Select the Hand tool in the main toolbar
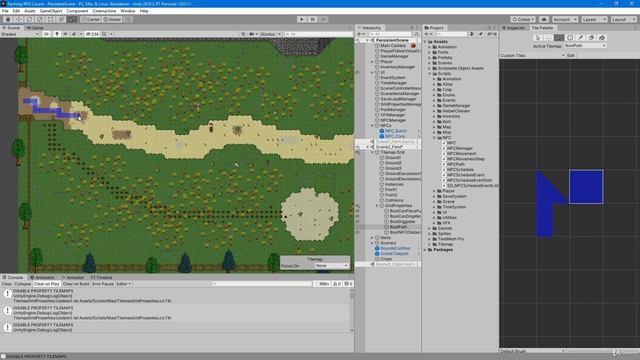The image size is (640, 360). point(8,19)
